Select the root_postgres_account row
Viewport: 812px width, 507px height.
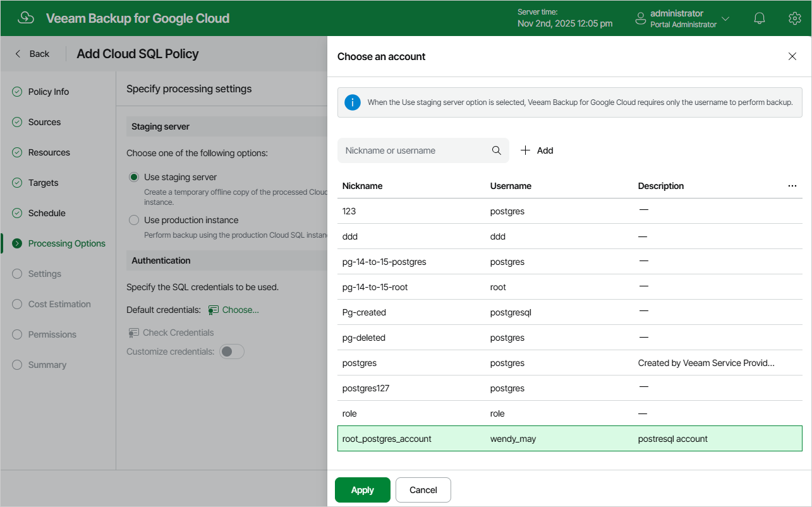point(570,439)
